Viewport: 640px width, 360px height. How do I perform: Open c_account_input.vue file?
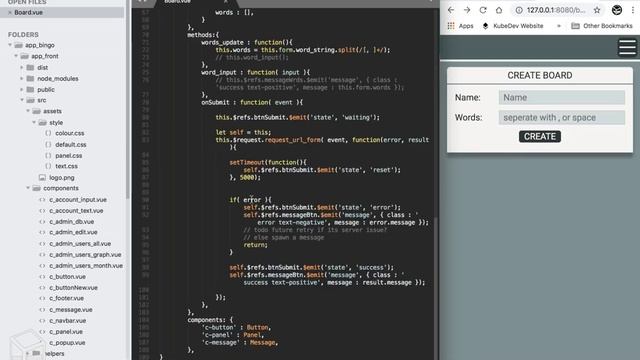tap(78, 200)
